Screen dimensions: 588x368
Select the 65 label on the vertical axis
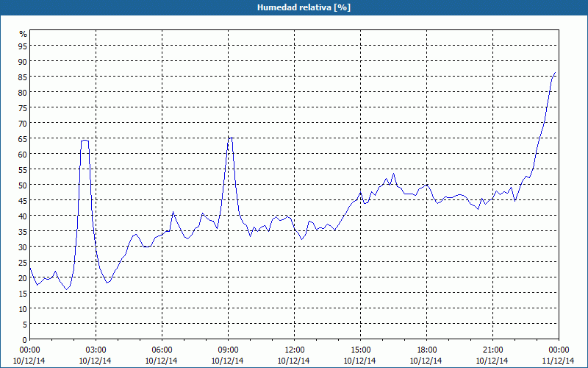point(24,138)
